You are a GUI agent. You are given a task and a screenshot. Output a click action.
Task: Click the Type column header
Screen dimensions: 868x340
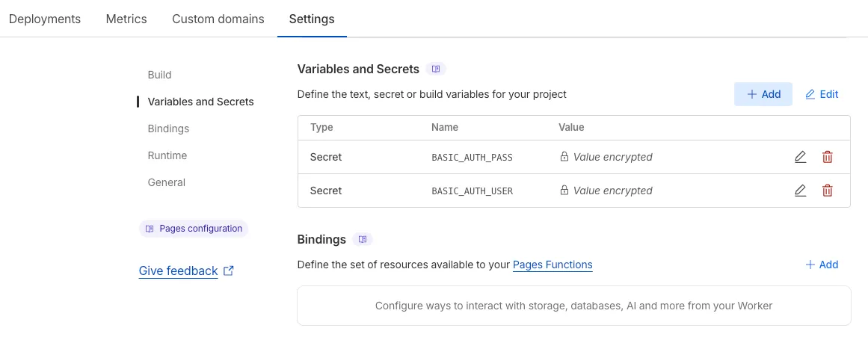(x=321, y=127)
